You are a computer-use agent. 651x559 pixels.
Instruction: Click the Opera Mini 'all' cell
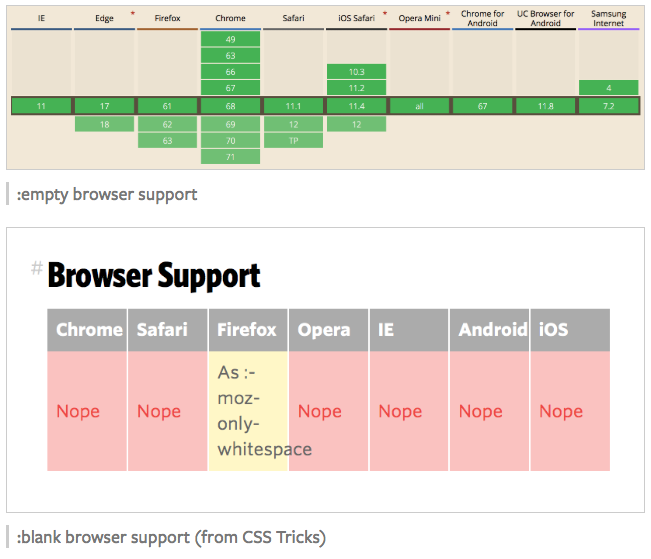419,105
